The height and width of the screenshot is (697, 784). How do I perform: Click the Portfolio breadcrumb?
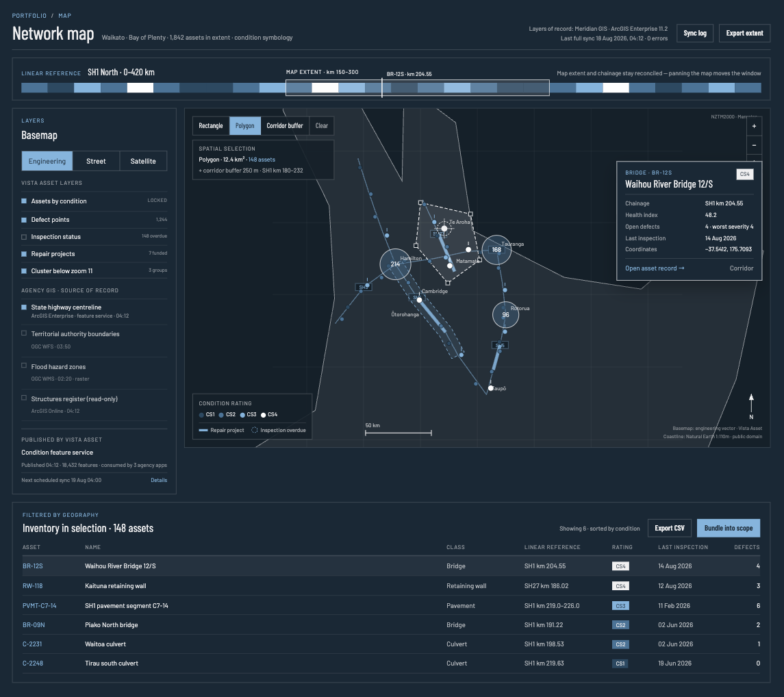tap(29, 16)
